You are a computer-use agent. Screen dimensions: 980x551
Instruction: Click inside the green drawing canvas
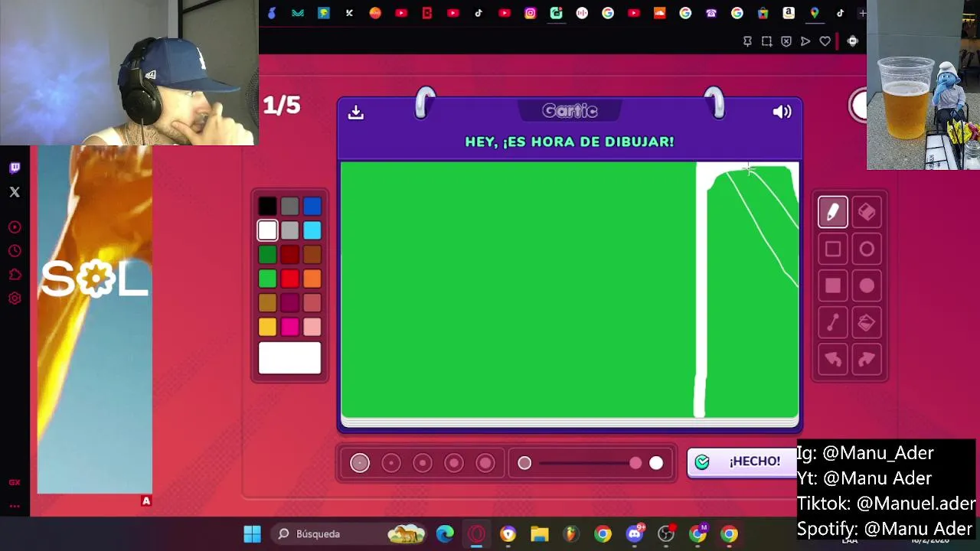point(570,290)
